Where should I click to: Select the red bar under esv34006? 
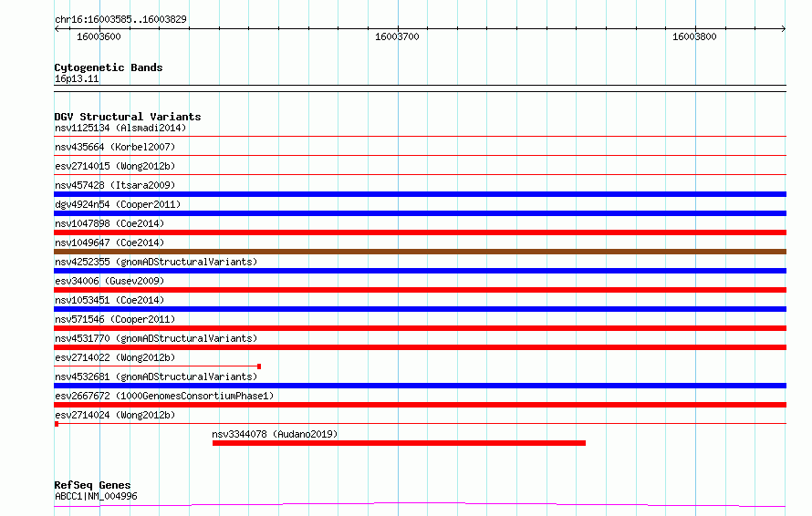tap(420, 290)
